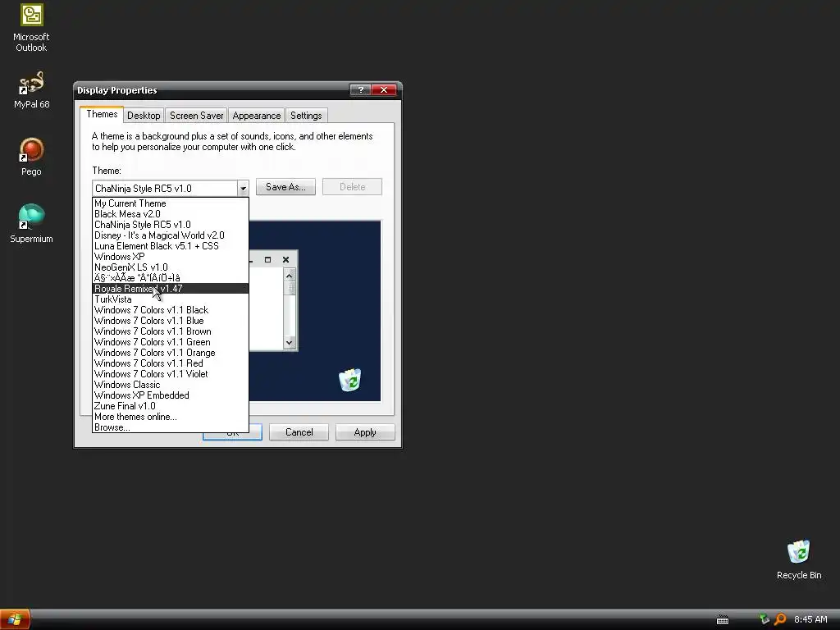840x630 pixels.
Task: Click the preview window close X icon
Action: (x=286, y=260)
